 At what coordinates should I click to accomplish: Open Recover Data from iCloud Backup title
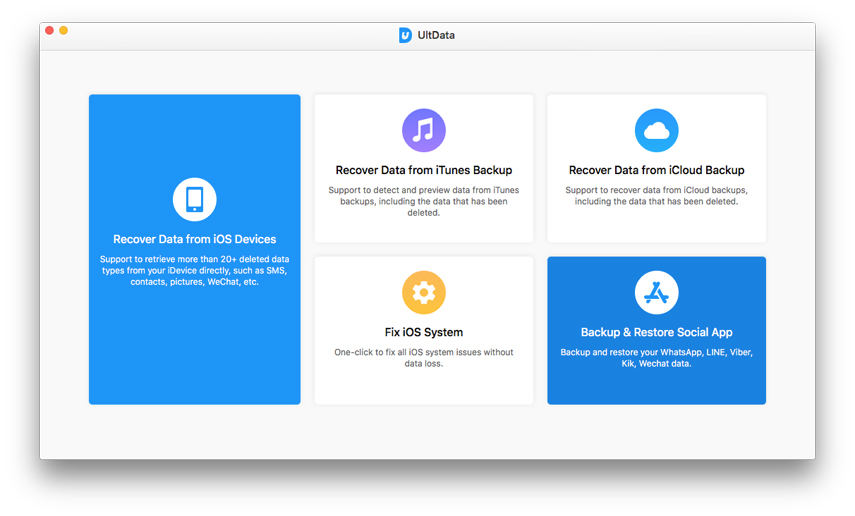(657, 170)
